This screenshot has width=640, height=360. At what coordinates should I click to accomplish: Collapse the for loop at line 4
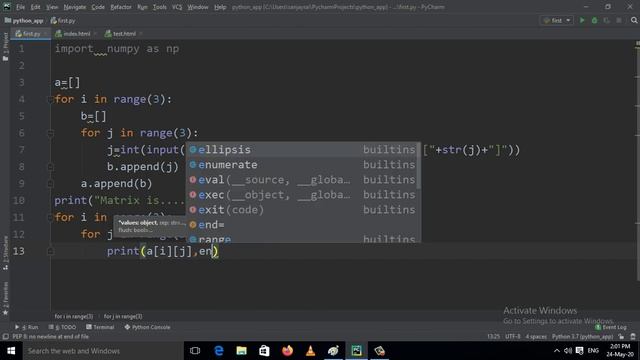coord(50,99)
